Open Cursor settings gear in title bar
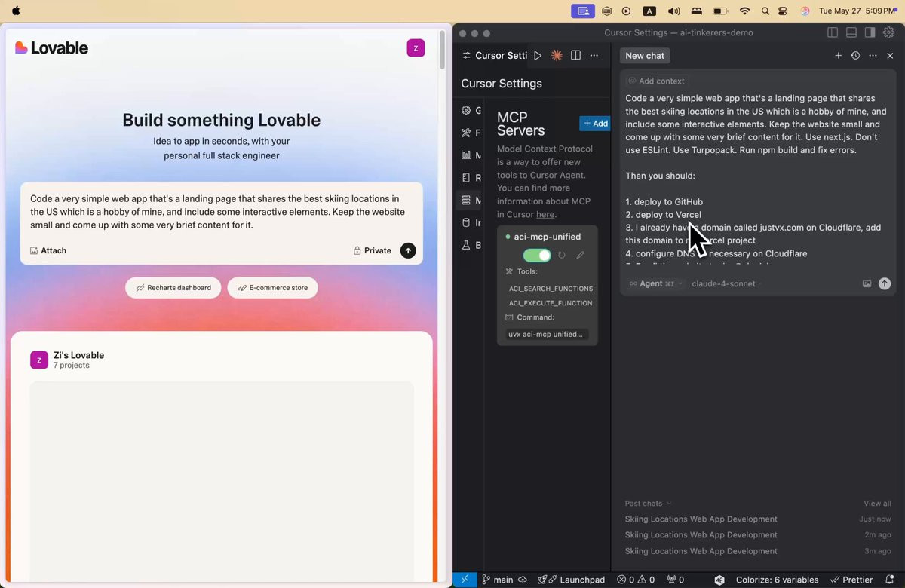This screenshot has width=905, height=588. tap(888, 32)
